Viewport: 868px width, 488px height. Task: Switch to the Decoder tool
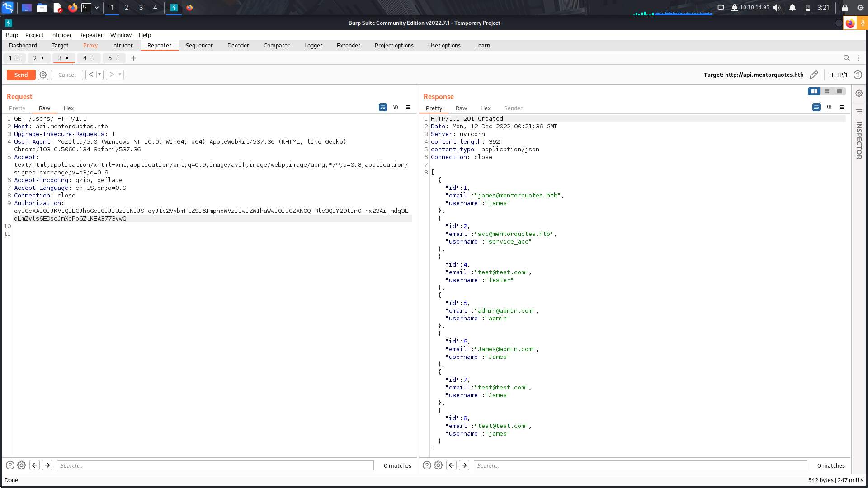pos(238,45)
